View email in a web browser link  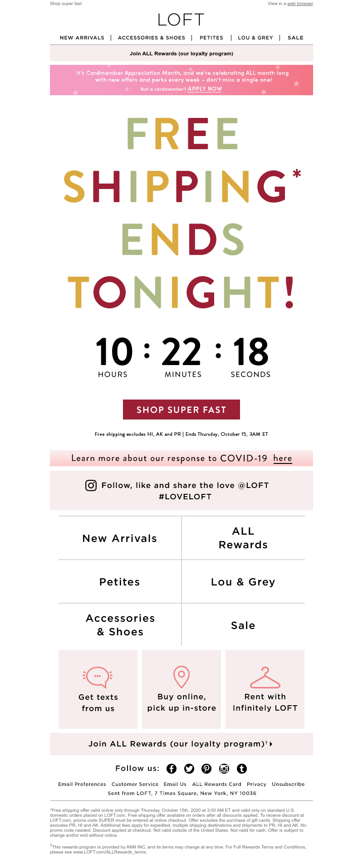300,4
